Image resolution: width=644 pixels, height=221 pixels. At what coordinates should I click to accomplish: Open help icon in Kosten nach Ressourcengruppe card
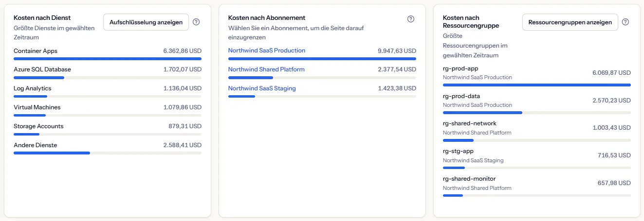[x=626, y=22]
